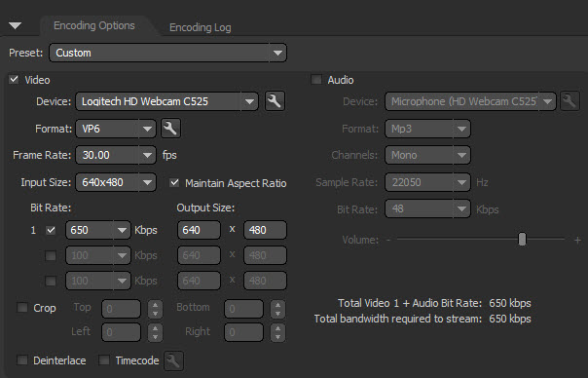This screenshot has width=588, height=378.
Task: Toggle Maintain Aspect Ratio checkbox
Action: 174,183
